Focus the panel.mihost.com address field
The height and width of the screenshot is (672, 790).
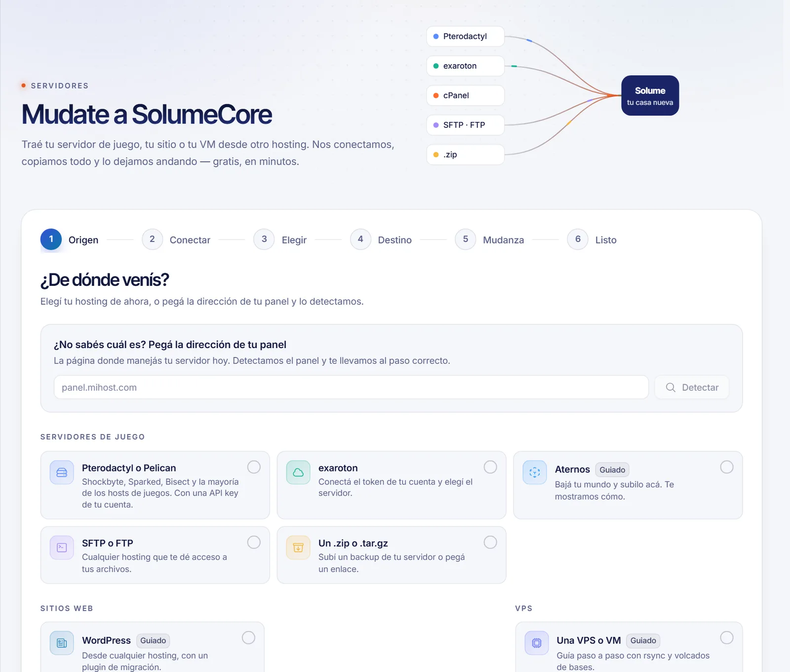[x=351, y=388]
